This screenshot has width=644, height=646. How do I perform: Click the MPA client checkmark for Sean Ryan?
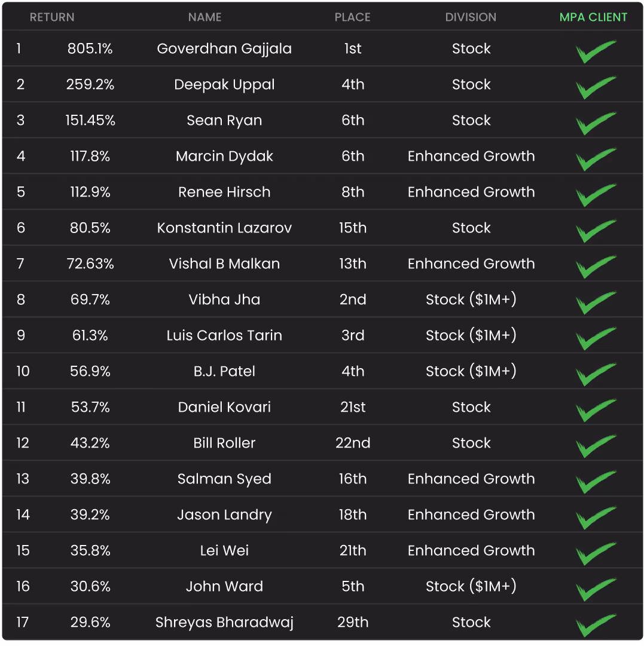coord(595,123)
